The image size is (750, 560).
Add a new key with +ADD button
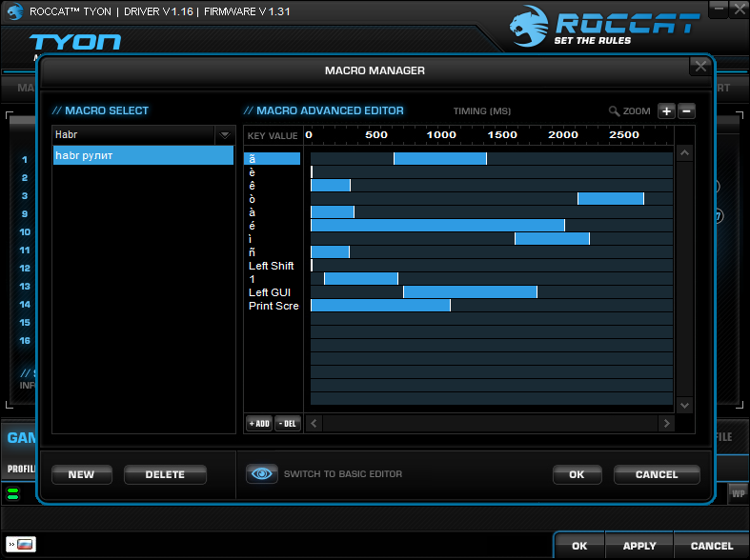tap(259, 424)
